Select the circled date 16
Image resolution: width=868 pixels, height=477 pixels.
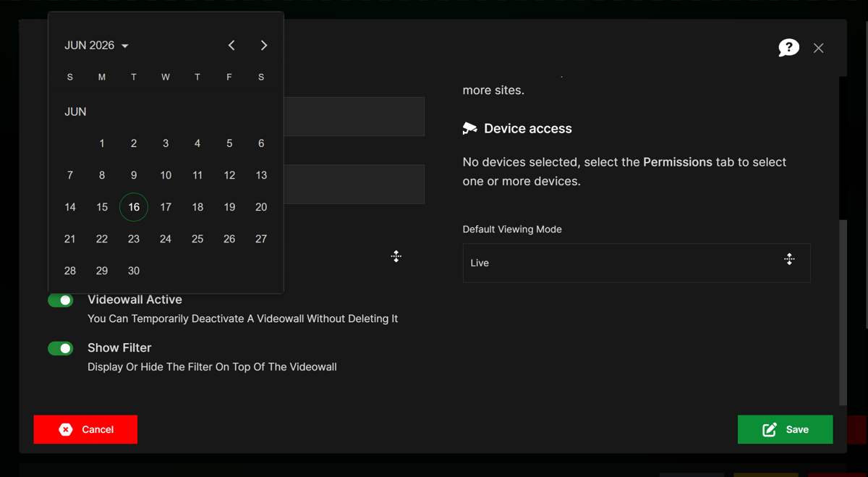[x=134, y=207]
